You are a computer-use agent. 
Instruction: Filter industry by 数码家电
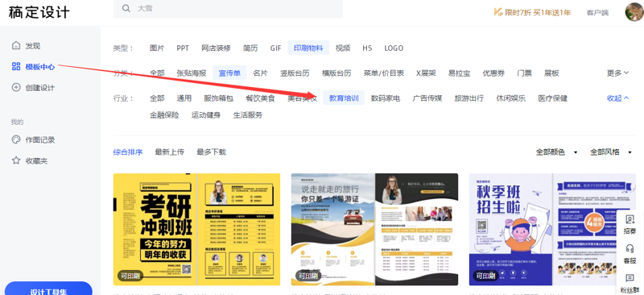386,98
